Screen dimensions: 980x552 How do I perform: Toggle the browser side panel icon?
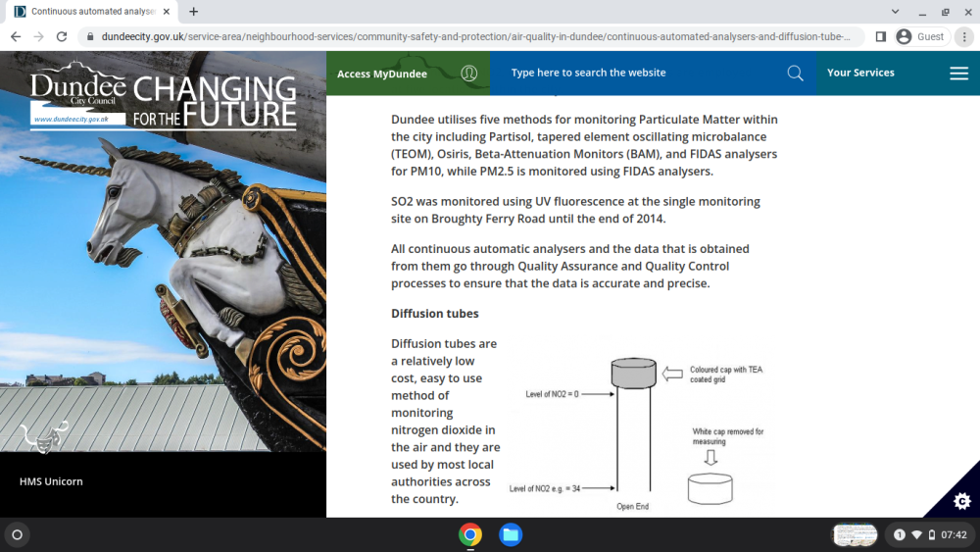[x=881, y=37]
